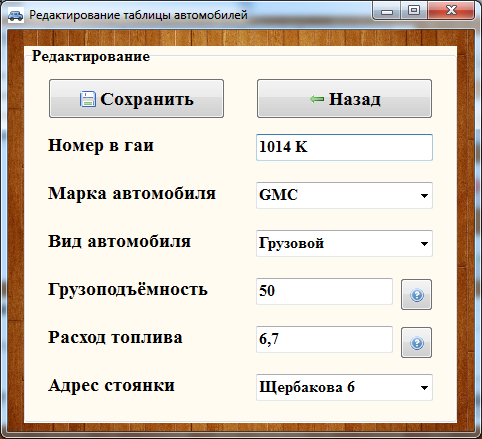Screen dimensions: 482x439
Task: Open the Марка автомобиля dropdown showing GMC
Action: click(x=344, y=195)
